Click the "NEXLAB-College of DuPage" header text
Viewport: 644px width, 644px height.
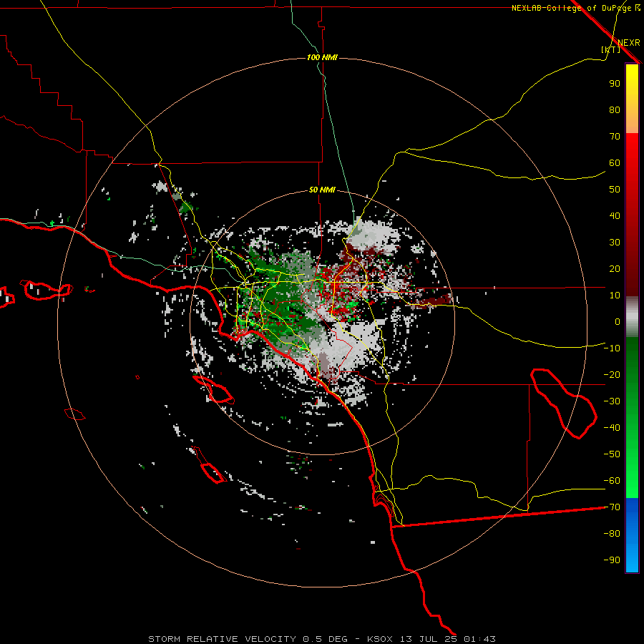click(571, 8)
